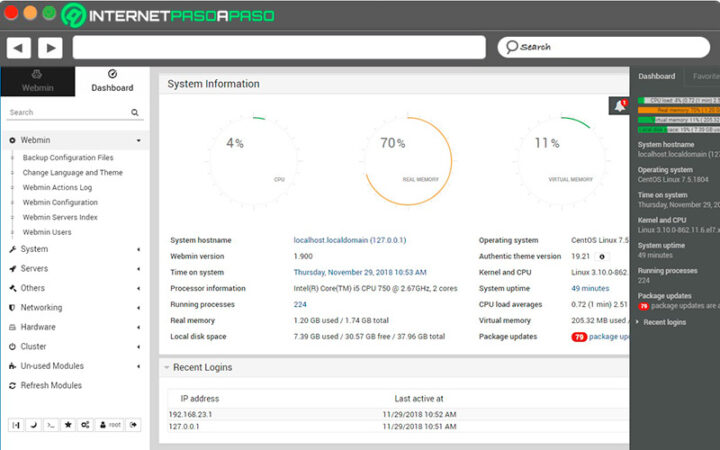The width and height of the screenshot is (720, 450).
Task: Click the browser back arrow button
Action: [x=18, y=47]
